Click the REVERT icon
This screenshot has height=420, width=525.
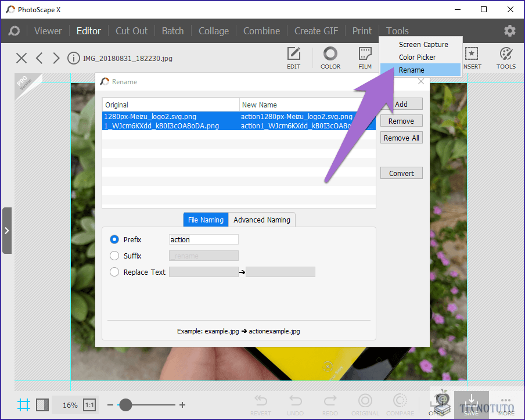(x=261, y=405)
